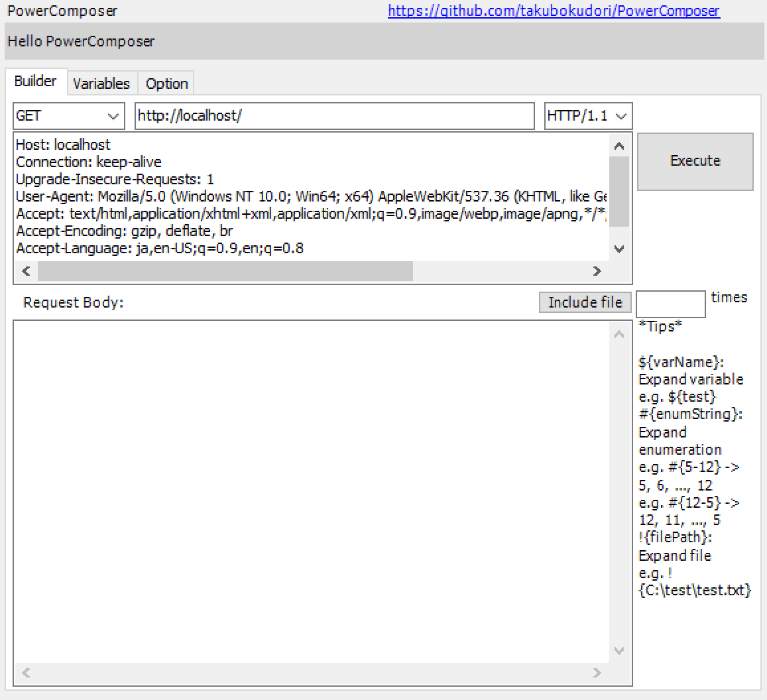
Task: Click the Include file button
Action: (585, 302)
